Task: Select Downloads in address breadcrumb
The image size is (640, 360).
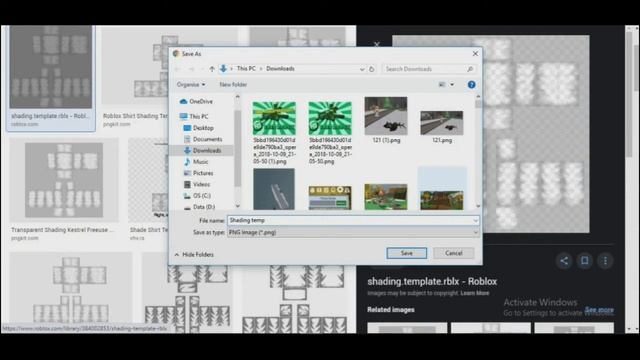Action: pos(280,69)
